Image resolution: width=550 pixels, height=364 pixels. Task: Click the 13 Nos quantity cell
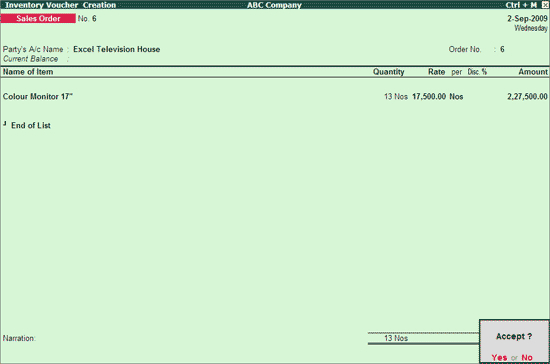point(396,96)
